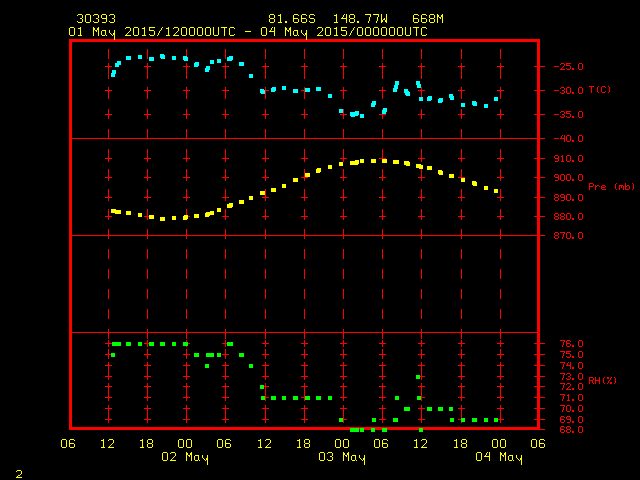The height and width of the screenshot is (480, 640).
Task: Click the page number 2 at bottom left
Action: coord(19,474)
